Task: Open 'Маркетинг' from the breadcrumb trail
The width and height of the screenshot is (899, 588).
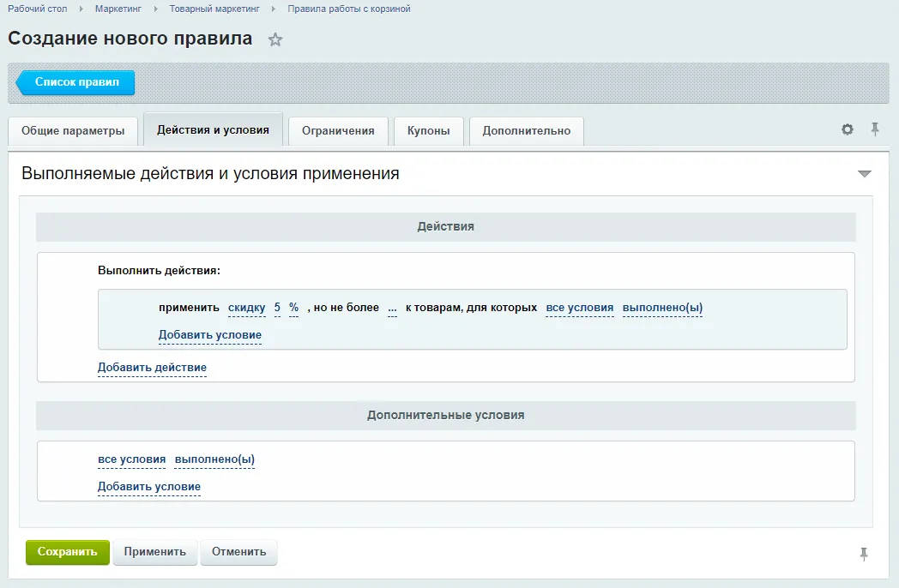Action: point(116,8)
